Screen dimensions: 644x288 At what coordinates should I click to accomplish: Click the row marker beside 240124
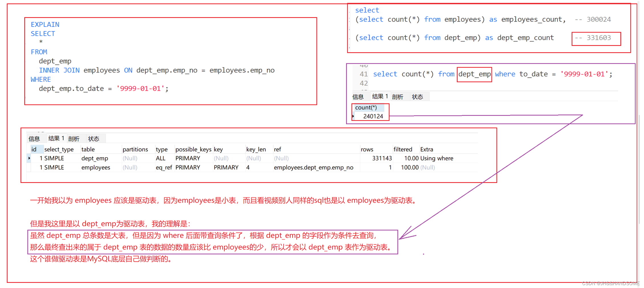point(353,116)
